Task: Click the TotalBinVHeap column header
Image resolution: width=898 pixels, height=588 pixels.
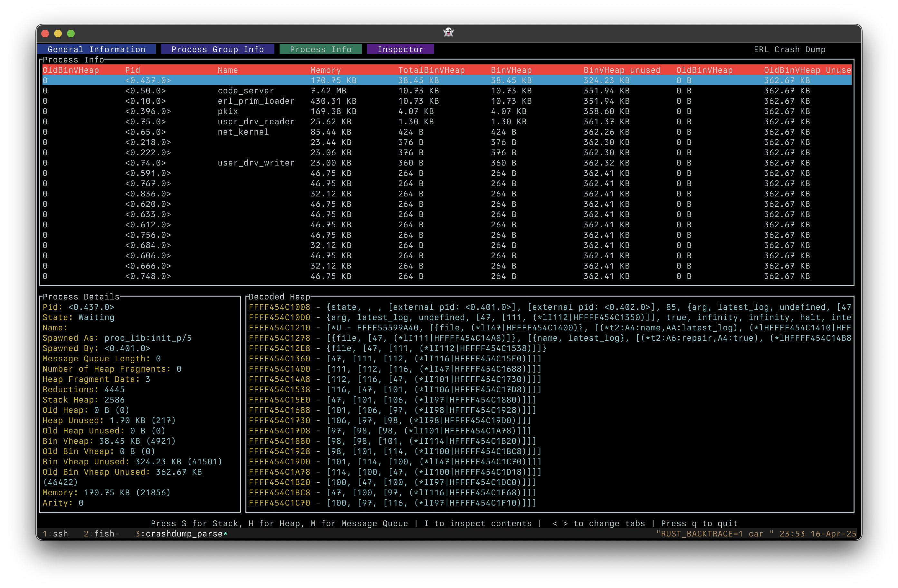Action: tap(431, 70)
